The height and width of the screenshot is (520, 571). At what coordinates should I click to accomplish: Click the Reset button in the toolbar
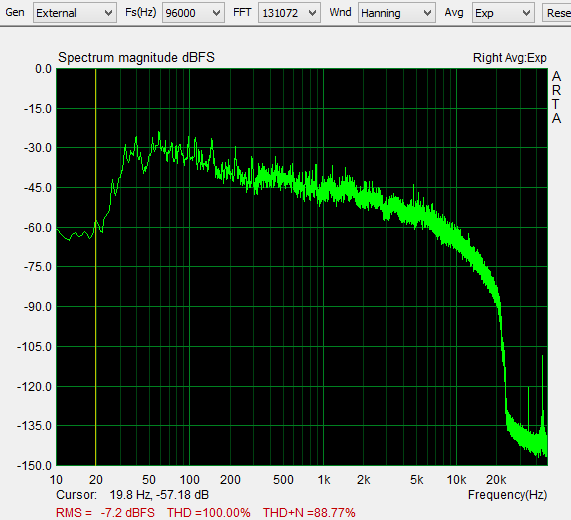coord(557,13)
